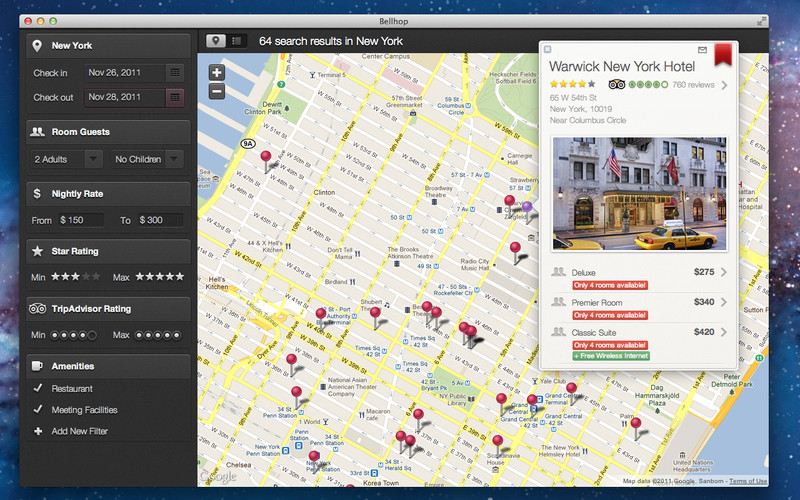Viewport: 800px width, 500px height.
Task: Click the TripAdvisor owl in hotel popup
Action: click(x=617, y=84)
